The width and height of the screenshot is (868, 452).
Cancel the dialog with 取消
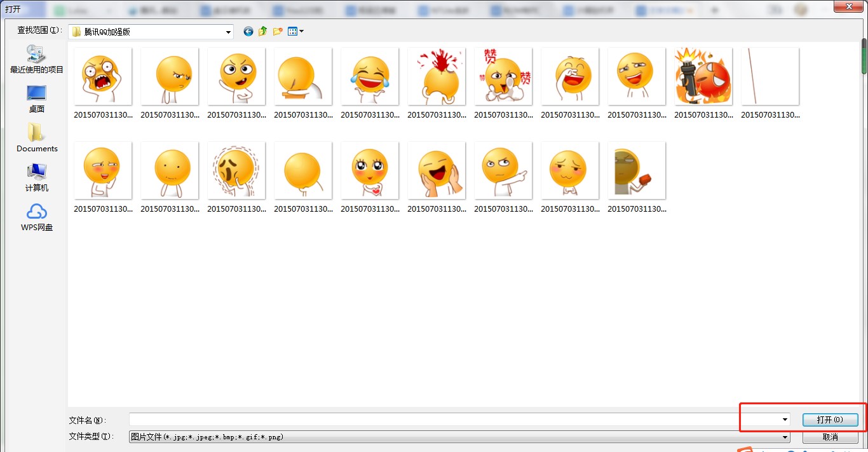[x=830, y=437]
